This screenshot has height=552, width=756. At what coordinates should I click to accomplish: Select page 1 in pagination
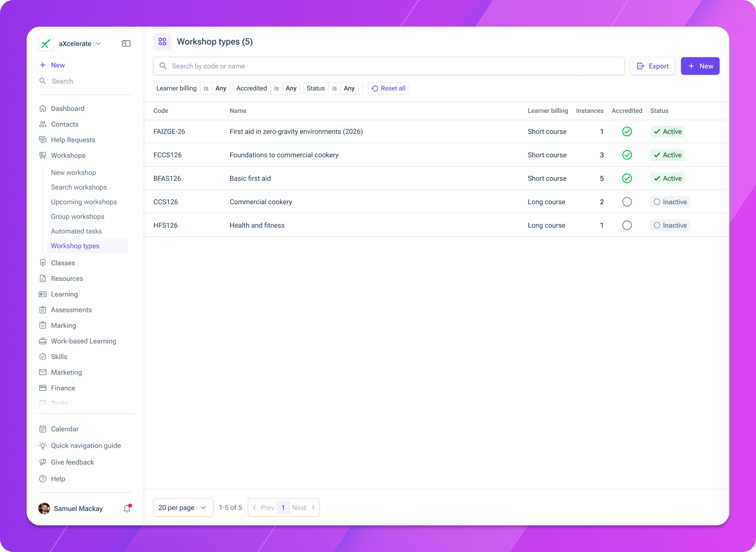283,508
